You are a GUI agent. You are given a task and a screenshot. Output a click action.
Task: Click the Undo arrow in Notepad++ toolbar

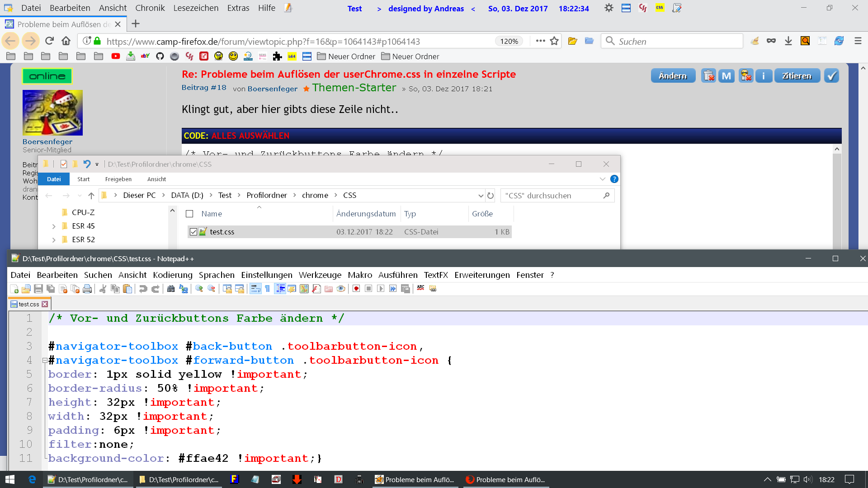pyautogui.click(x=143, y=289)
